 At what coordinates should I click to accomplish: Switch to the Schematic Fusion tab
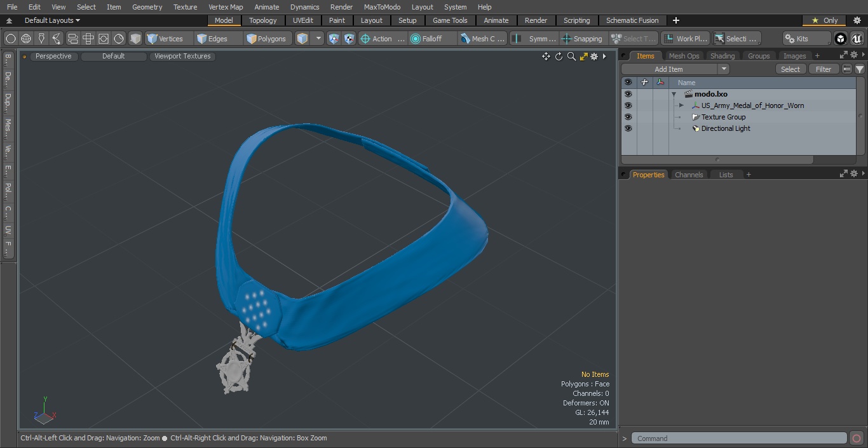[632, 20]
